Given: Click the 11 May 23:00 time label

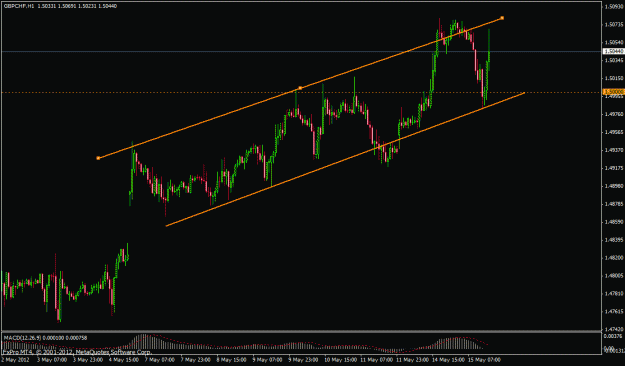Looking at the screenshot, I should (412, 360).
